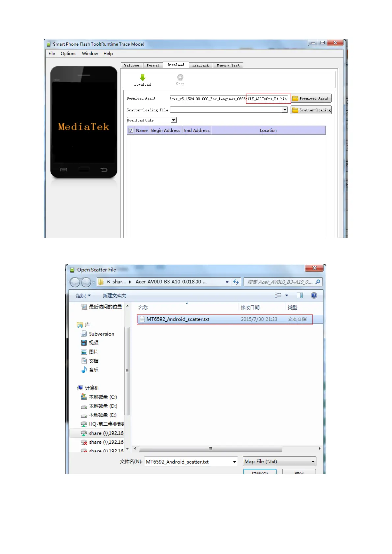This screenshot has width=392, height=554.
Task: Click the back arrow in Open Scatter File
Action: 75,282
